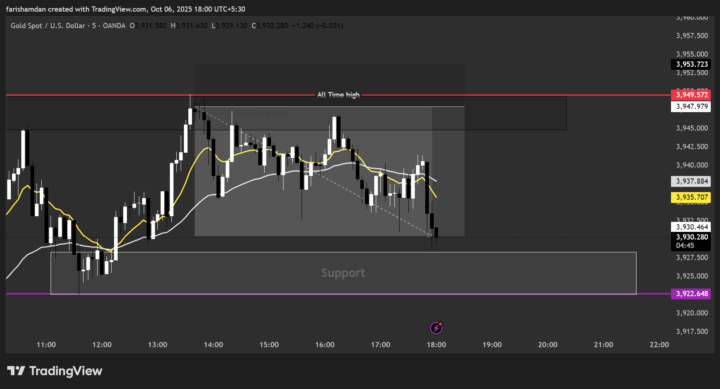
Task: Click the 3,942.500 price axis tick
Action: (692, 147)
